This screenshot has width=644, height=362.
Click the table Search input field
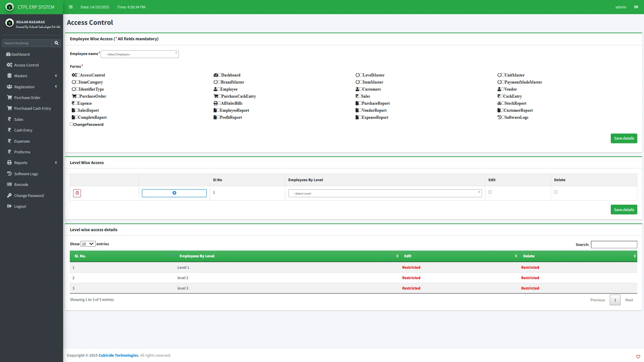(x=613, y=245)
